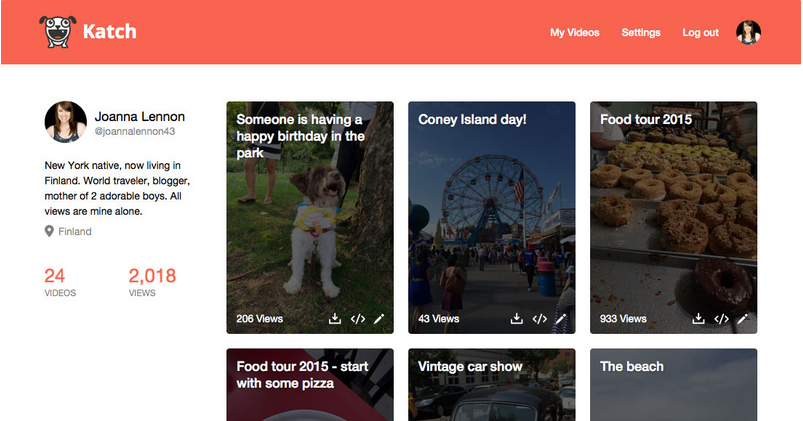Click Joanna Lennon's profile picture
Image resolution: width=803 pixels, height=421 pixels.
tap(66, 122)
